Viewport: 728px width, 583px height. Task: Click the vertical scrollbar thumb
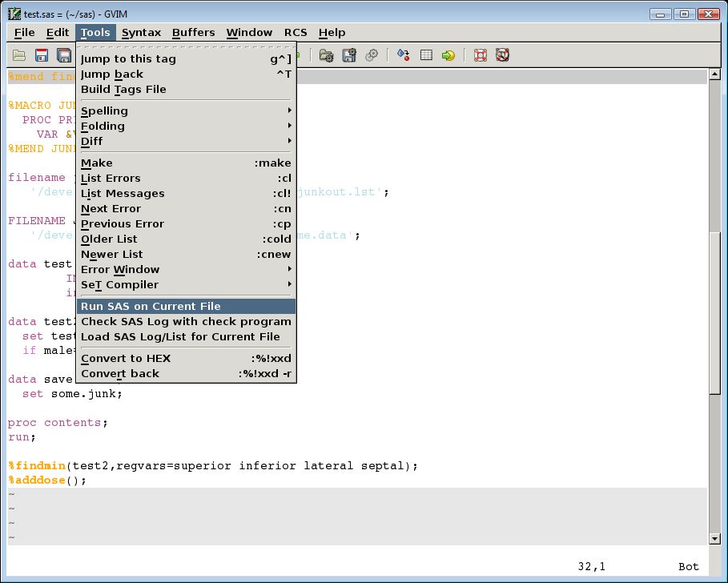click(715, 312)
